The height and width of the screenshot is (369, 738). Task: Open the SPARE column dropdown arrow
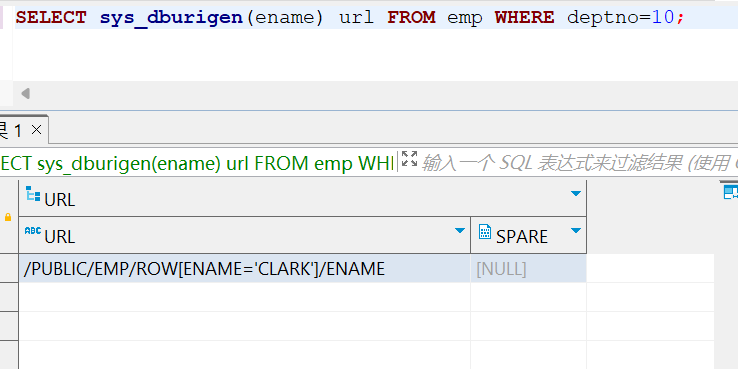[x=575, y=231]
